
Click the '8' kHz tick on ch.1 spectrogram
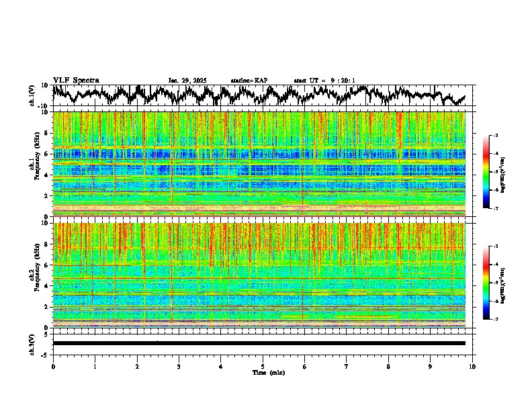click(x=48, y=133)
